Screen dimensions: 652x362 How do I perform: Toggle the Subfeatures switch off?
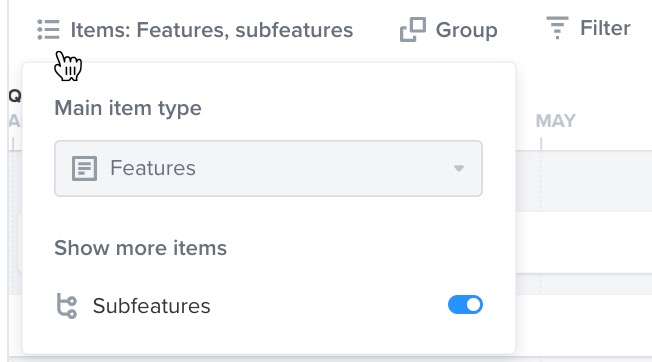(x=465, y=305)
